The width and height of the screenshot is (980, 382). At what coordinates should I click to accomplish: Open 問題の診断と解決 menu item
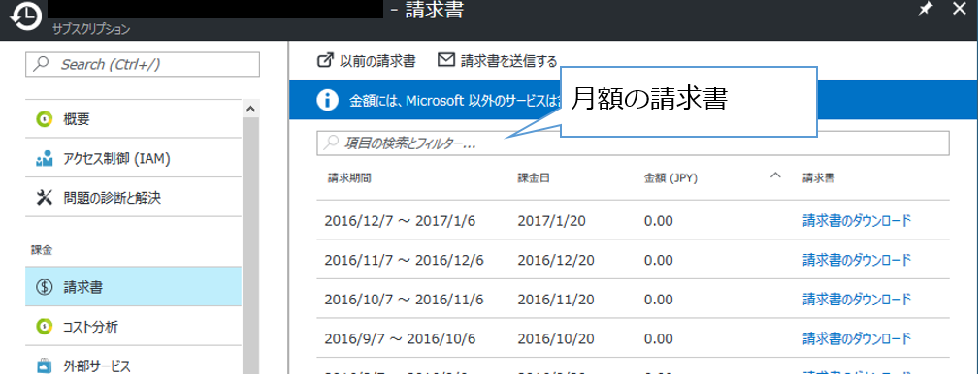tap(133, 198)
